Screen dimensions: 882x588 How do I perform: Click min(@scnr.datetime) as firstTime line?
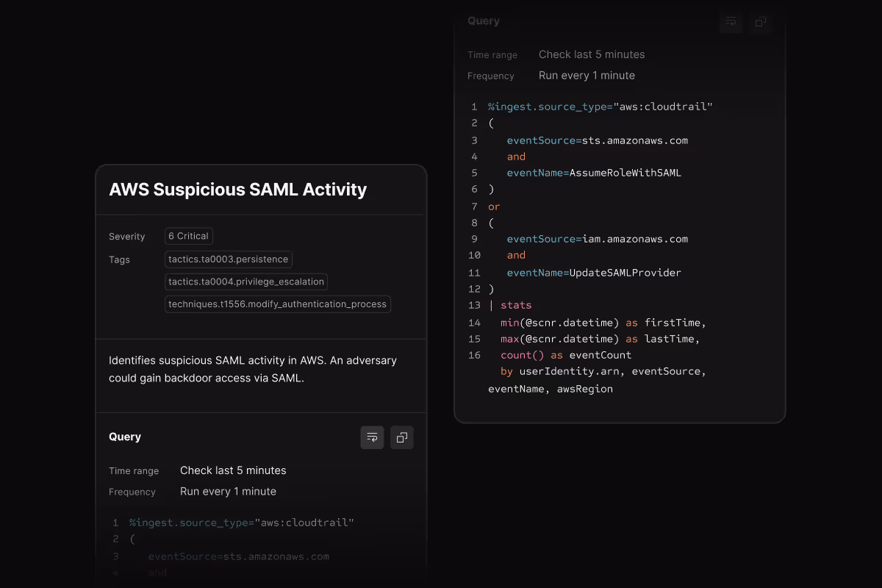pos(603,323)
